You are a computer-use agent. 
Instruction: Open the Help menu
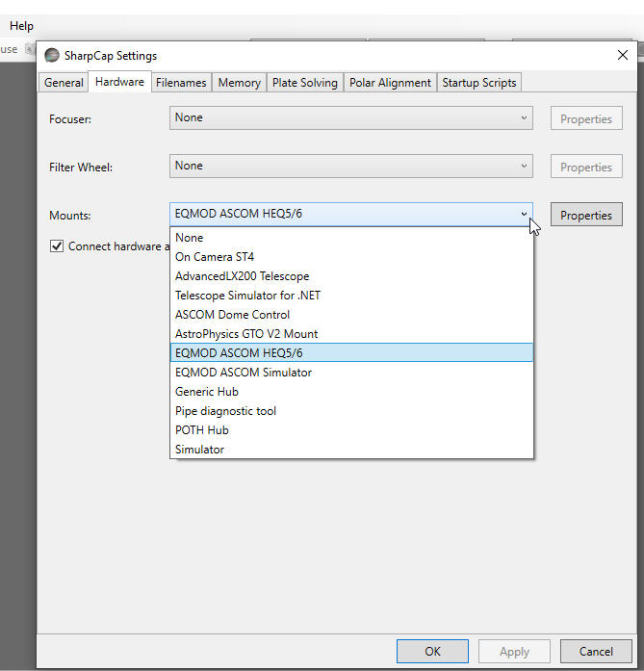point(21,26)
